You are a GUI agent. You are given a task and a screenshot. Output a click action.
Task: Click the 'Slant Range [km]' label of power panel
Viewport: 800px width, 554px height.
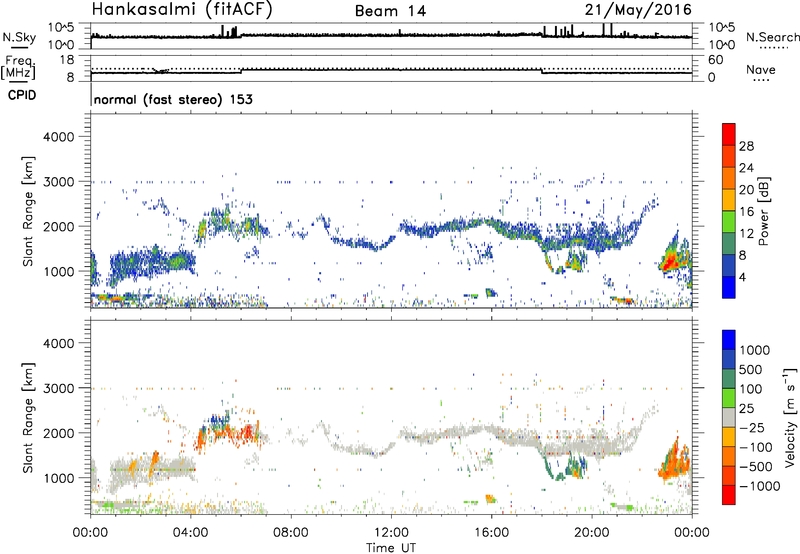coord(28,211)
